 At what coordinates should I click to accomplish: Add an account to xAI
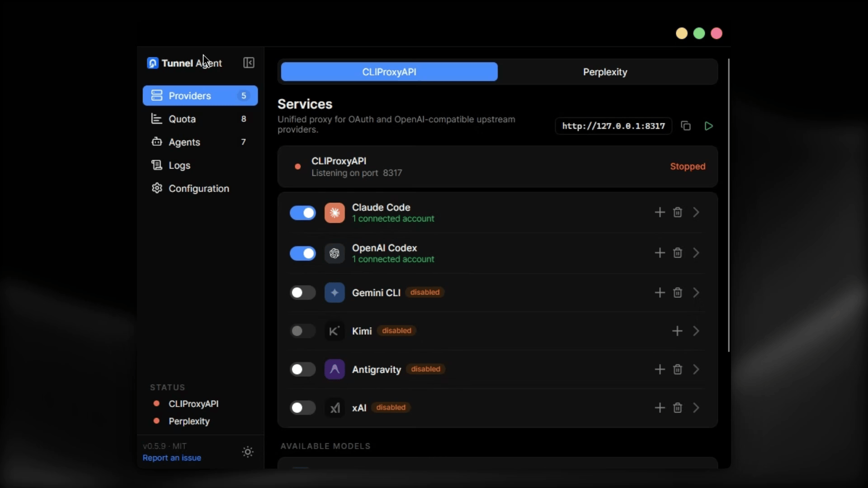coord(660,408)
